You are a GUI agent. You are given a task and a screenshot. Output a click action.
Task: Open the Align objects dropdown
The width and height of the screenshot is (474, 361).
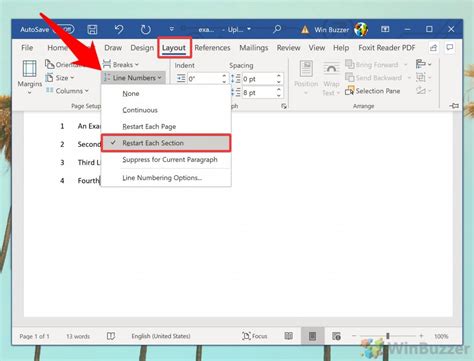pyautogui.click(x=423, y=64)
